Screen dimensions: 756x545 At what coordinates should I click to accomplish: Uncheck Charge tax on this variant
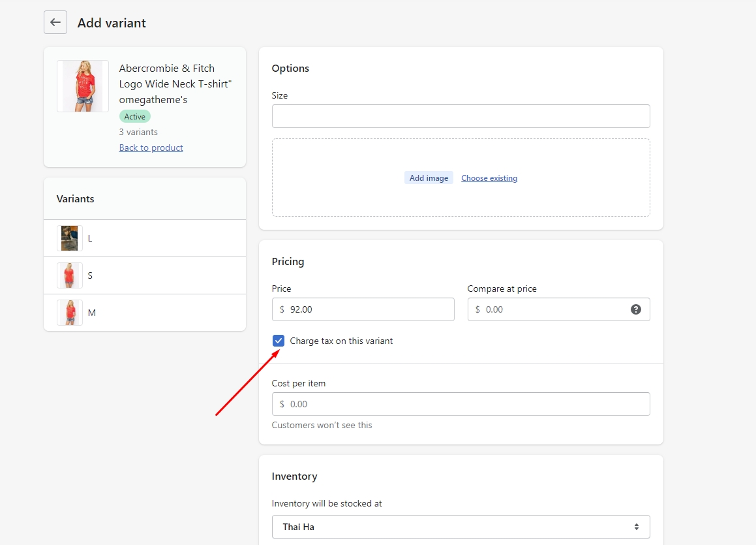[279, 341]
